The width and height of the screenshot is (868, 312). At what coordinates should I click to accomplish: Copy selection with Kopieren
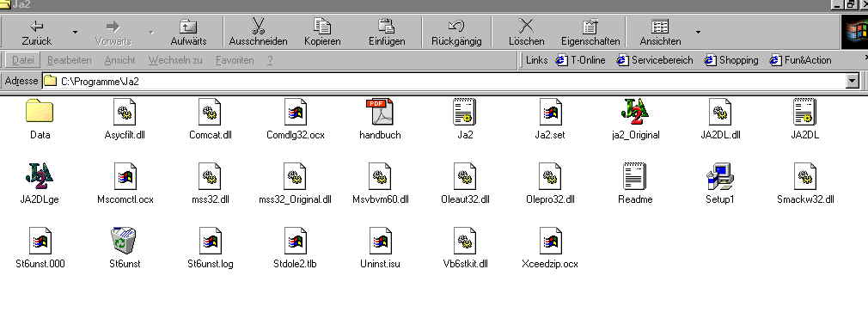[x=322, y=33]
